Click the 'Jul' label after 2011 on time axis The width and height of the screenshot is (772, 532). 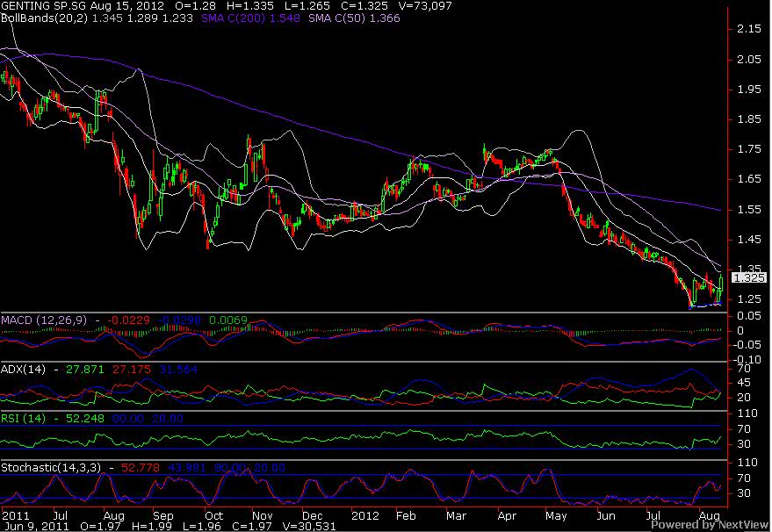(x=60, y=516)
